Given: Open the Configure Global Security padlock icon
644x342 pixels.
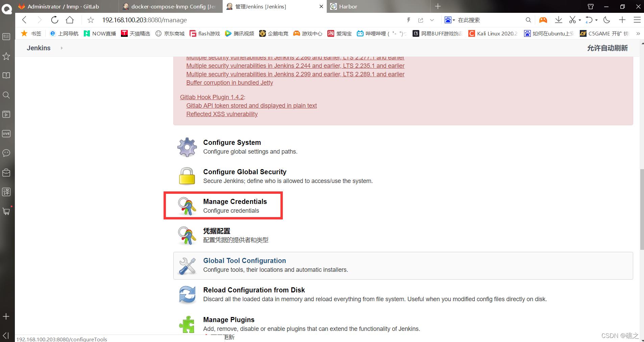Looking at the screenshot, I should (187, 176).
